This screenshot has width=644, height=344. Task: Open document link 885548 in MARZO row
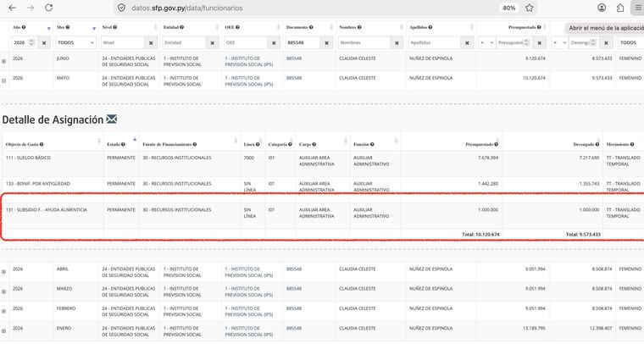click(294, 289)
